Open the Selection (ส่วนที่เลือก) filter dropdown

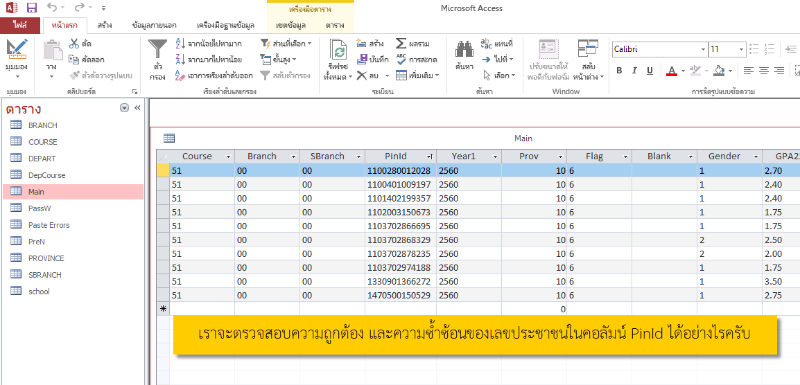[286, 43]
